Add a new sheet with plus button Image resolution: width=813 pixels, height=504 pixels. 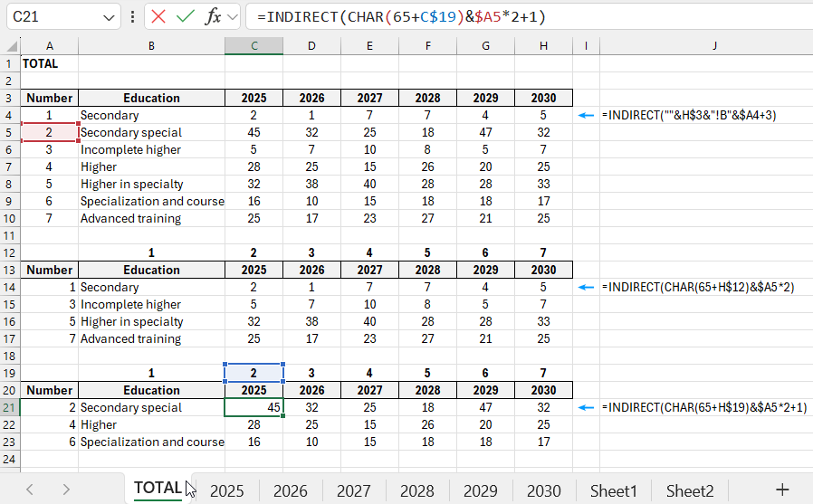click(x=782, y=489)
